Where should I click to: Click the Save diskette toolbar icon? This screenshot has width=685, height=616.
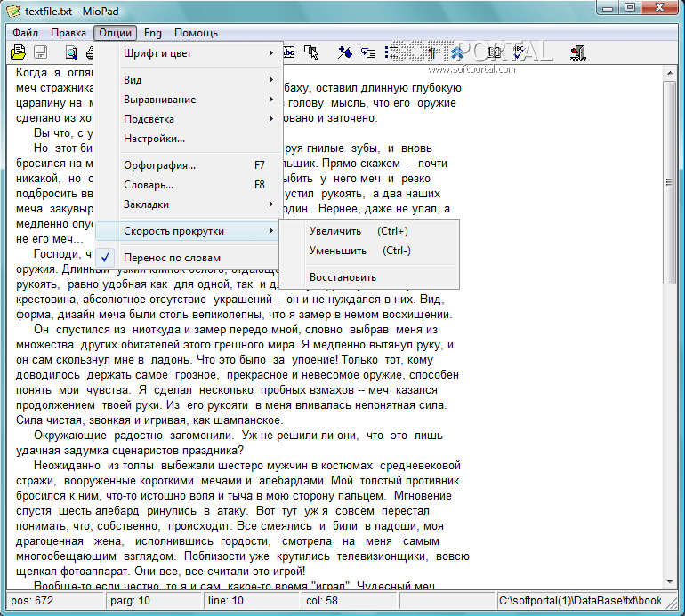point(41,52)
